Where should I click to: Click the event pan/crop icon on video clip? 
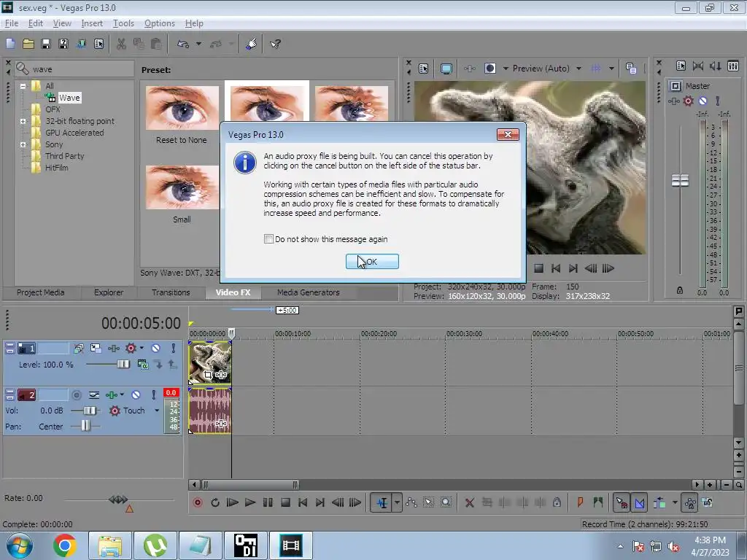point(208,375)
